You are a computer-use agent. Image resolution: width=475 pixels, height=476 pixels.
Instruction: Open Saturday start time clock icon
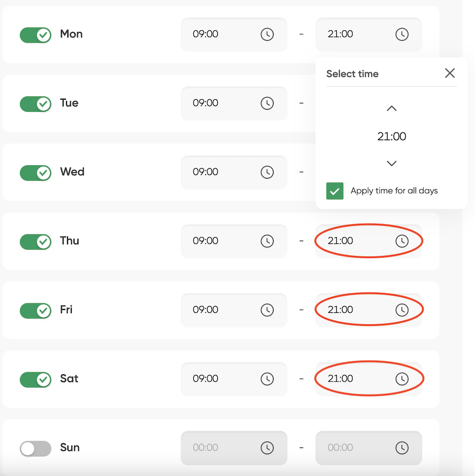point(267,379)
